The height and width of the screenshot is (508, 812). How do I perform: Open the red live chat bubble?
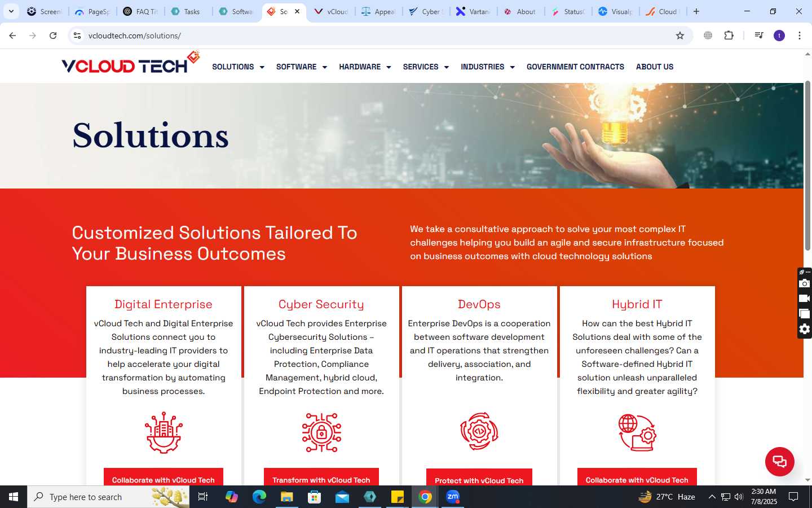[x=779, y=461]
